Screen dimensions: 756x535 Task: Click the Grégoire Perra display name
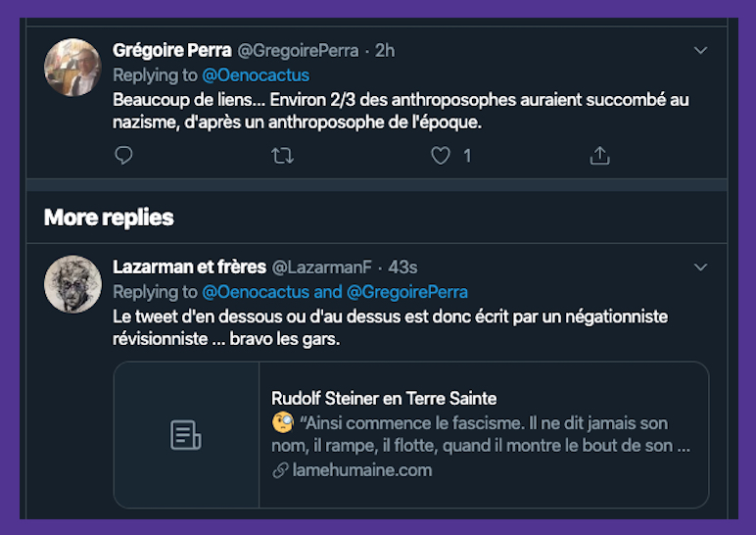tap(171, 50)
